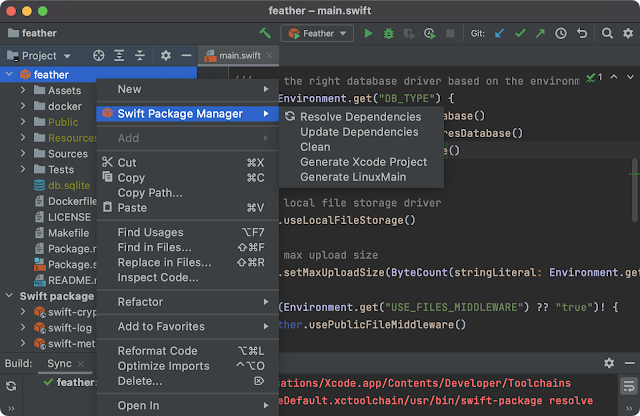This screenshot has width=640, height=416.
Task: Git update project blue arrow
Action: coord(499,33)
